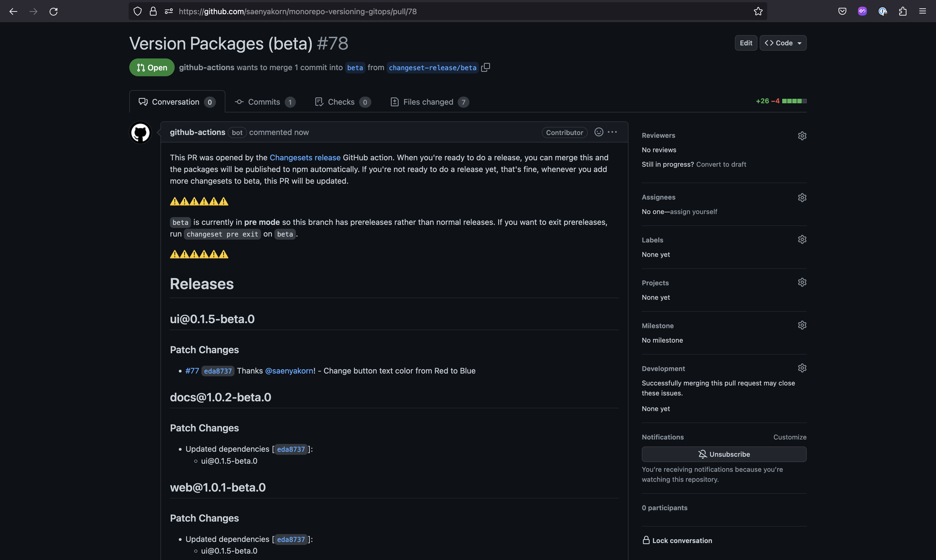Open the Changesets release link

pos(305,158)
